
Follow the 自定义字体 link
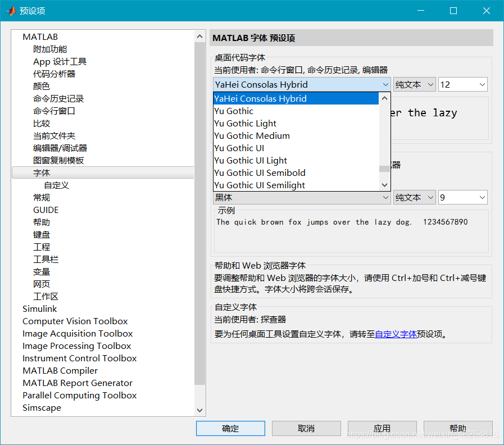coord(396,334)
